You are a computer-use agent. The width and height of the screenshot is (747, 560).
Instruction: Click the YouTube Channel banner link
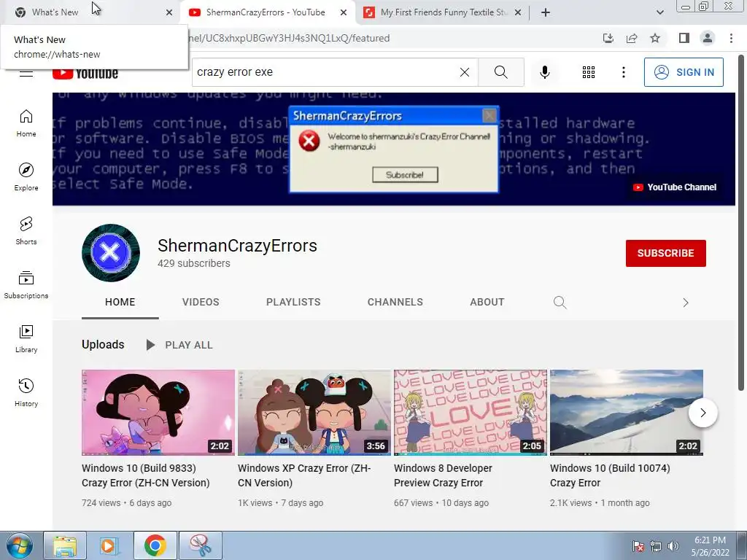[674, 187]
